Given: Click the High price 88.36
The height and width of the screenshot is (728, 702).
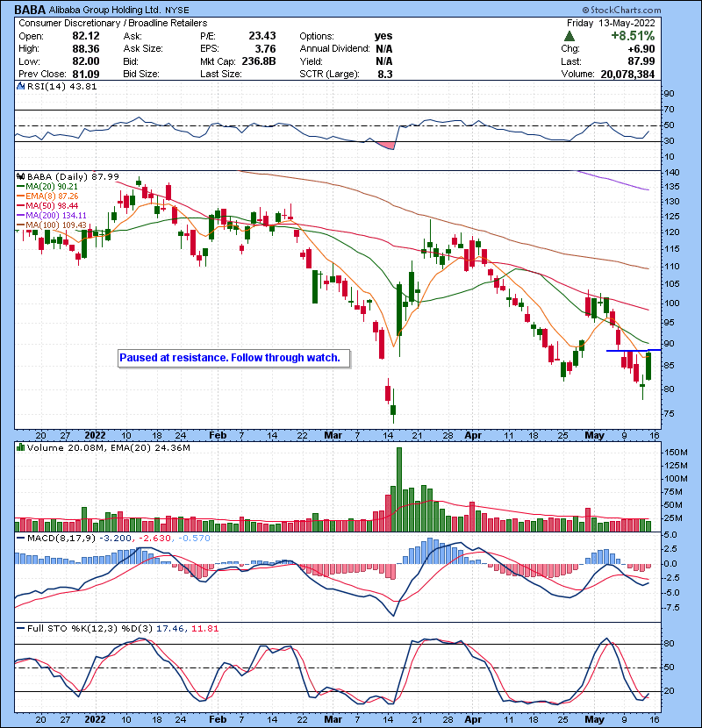Looking at the screenshot, I should point(86,49).
